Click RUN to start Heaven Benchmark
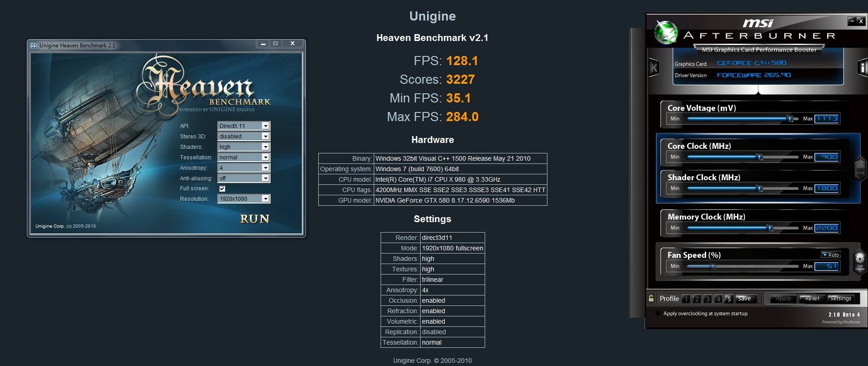868x366 pixels. click(255, 219)
